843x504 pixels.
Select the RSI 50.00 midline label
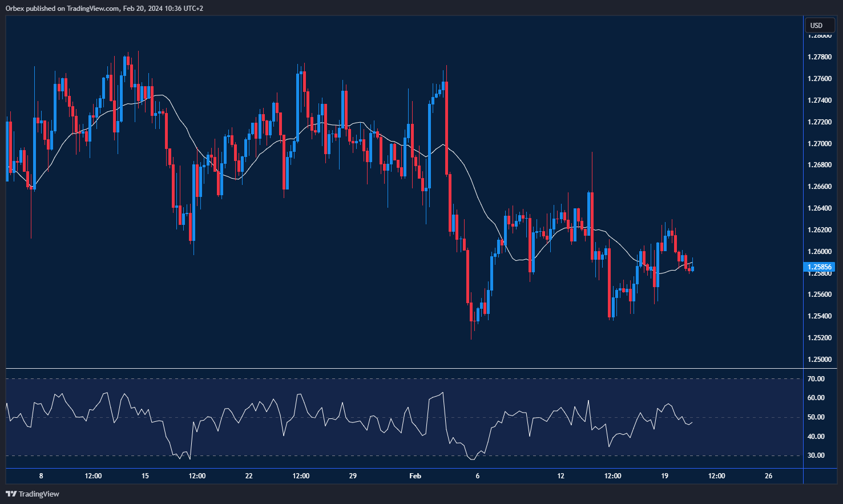point(816,417)
